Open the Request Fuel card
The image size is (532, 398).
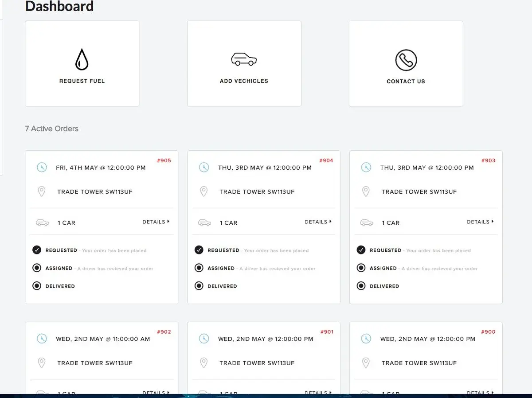point(82,63)
